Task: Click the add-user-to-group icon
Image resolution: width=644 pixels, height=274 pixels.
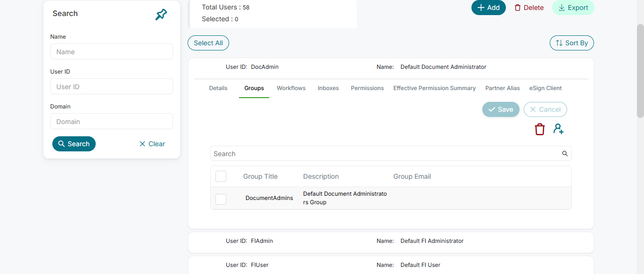Action: [x=559, y=129]
